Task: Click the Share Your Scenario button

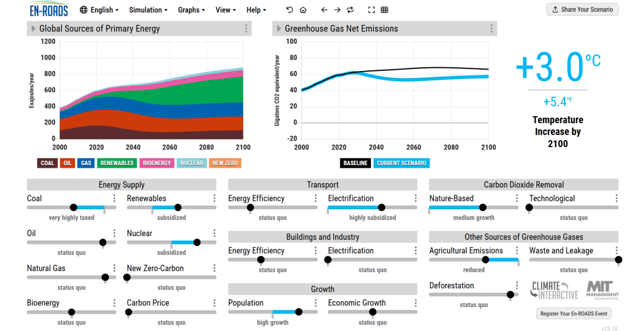Action: click(582, 9)
